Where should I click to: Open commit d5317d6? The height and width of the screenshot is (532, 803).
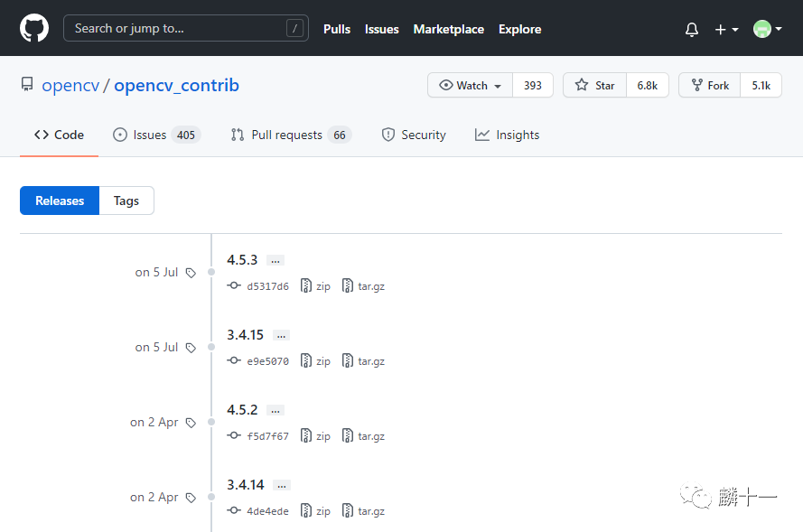(268, 286)
